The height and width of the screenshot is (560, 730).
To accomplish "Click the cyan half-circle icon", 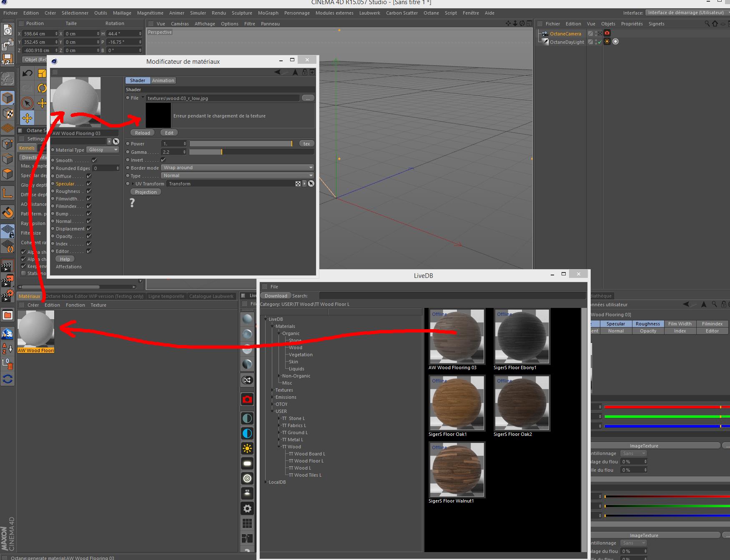I will coord(247,433).
